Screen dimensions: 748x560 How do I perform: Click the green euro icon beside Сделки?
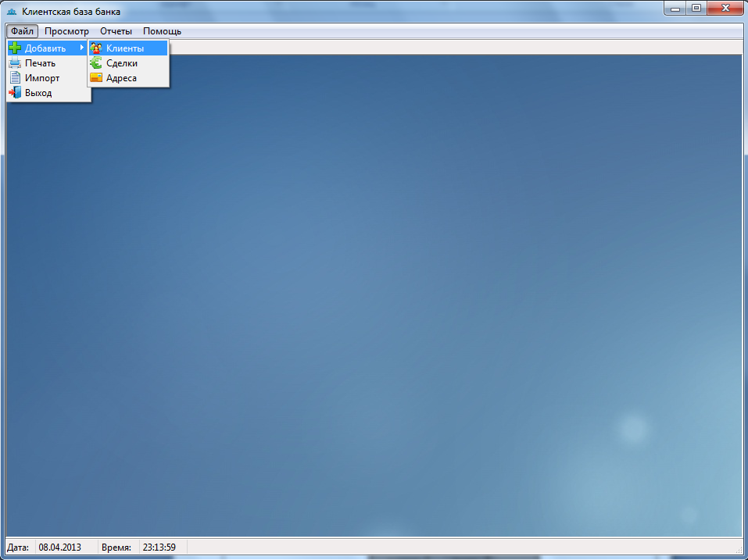[96, 63]
